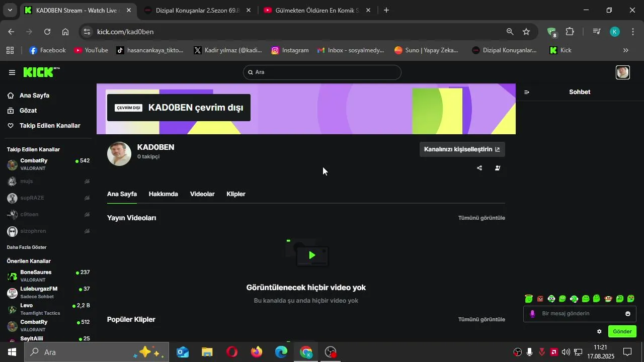Image resolution: width=644 pixels, height=362 pixels.
Task: Open emoji picker in chat input
Action: [x=628, y=314]
